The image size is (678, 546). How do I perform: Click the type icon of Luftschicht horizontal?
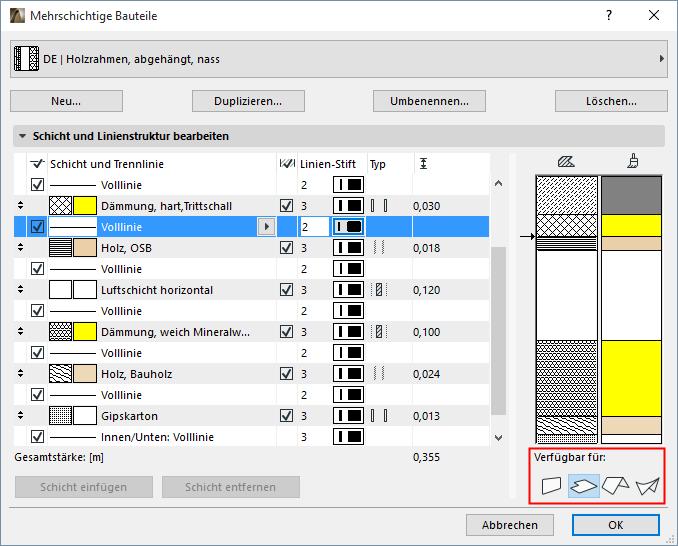[379, 290]
